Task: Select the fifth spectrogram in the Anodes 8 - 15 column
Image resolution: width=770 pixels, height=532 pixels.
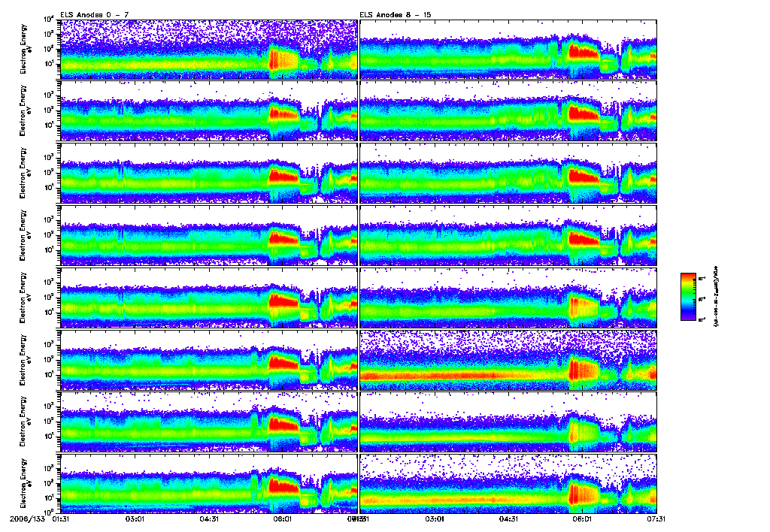Action: tap(508, 298)
